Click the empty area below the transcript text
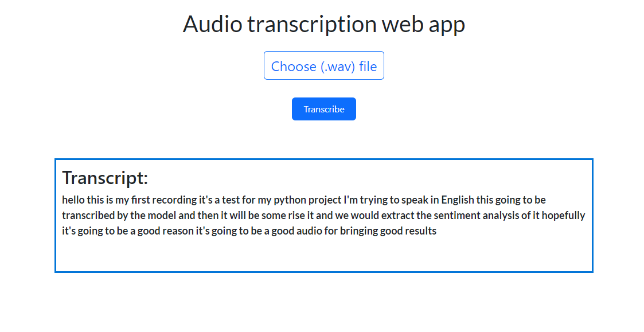Viewport: 644px width, 332px height. click(324, 252)
